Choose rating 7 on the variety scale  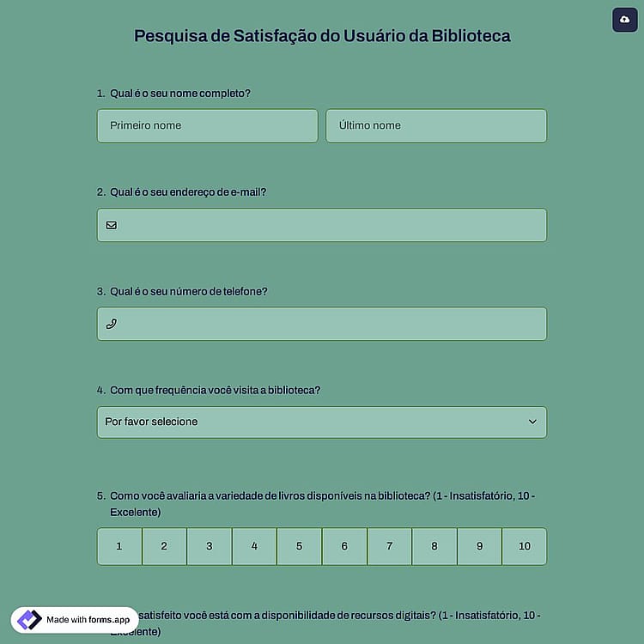389,546
